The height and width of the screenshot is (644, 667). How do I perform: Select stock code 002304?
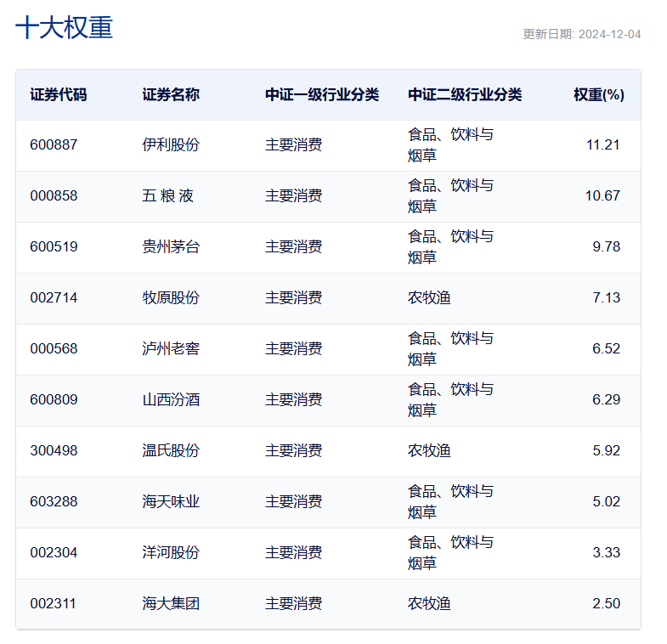click(x=54, y=553)
